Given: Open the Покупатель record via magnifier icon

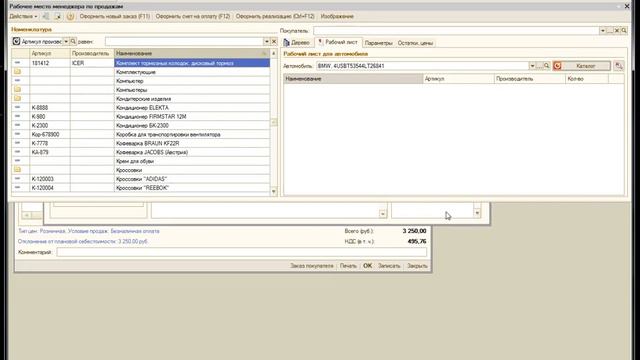Looking at the screenshot, I should (x=624, y=31).
